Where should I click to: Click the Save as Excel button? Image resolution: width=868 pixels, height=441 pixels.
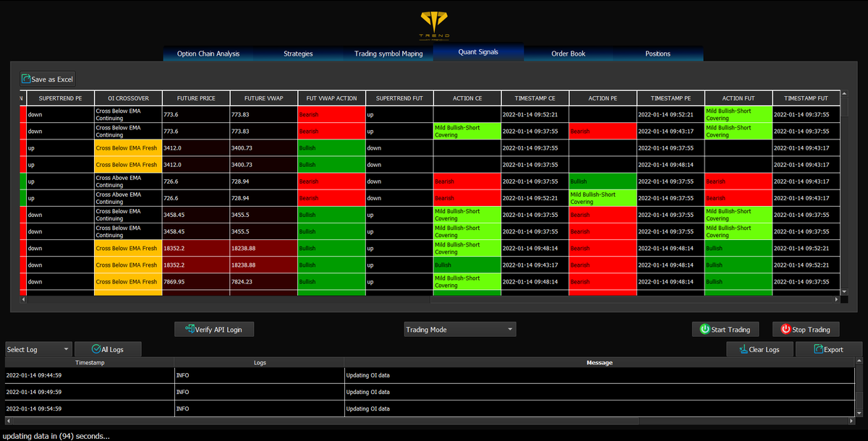[48, 79]
